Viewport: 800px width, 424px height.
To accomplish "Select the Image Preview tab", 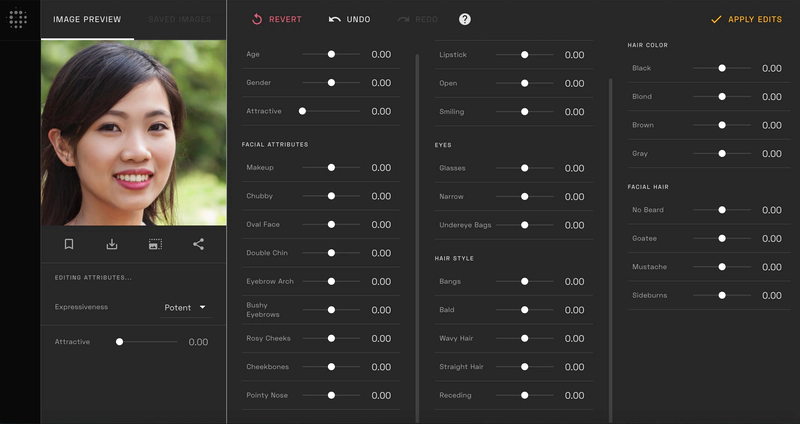I will point(87,19).
